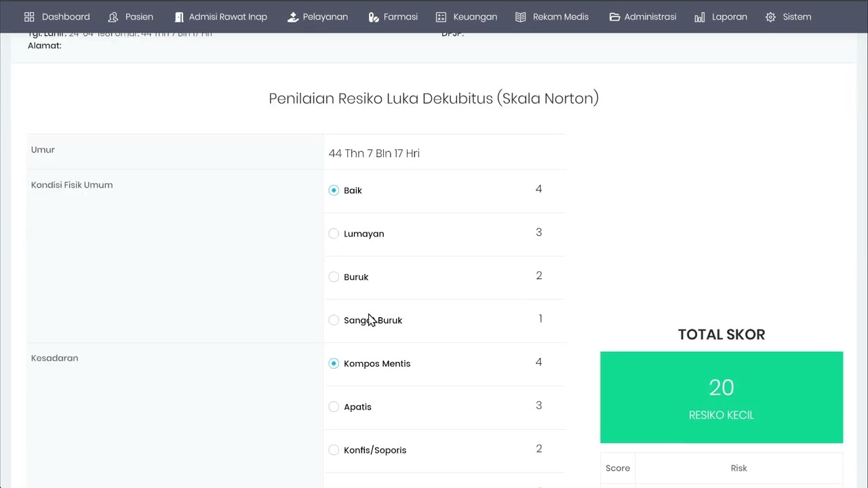This screenshot has width=868, height=488.
Task: Click the TOTAL SKOR heading
Action: [722, 335]
